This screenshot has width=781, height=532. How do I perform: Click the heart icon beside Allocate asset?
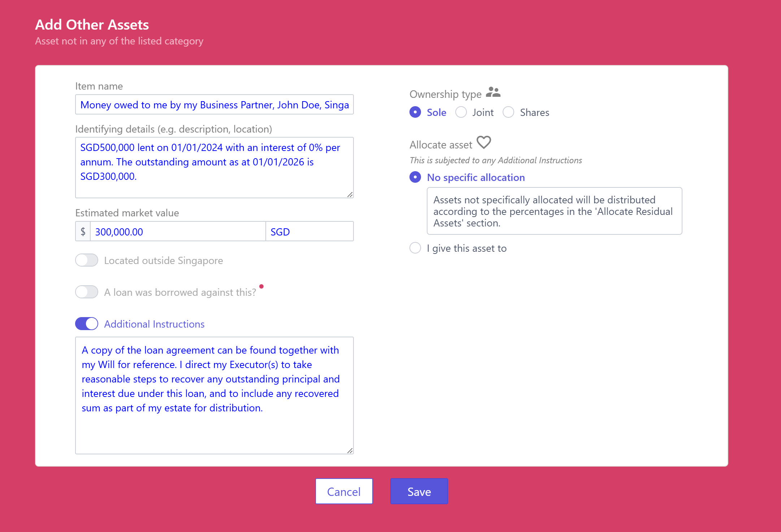click(483, 142)
